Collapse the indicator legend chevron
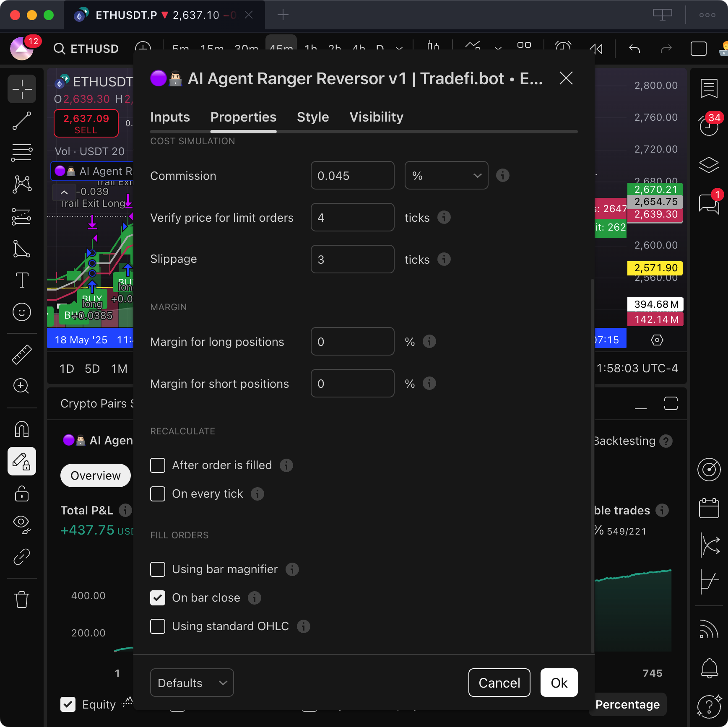 coord(64,192)
